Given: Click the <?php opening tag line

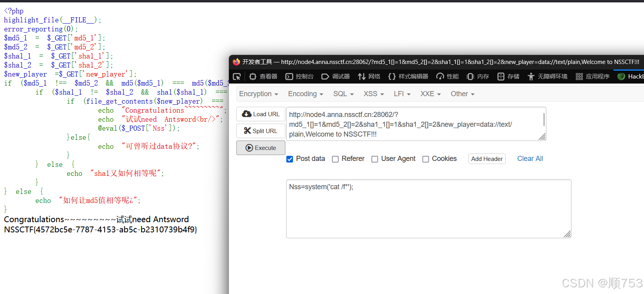Looking at the screenshot, I should [14, 11].
